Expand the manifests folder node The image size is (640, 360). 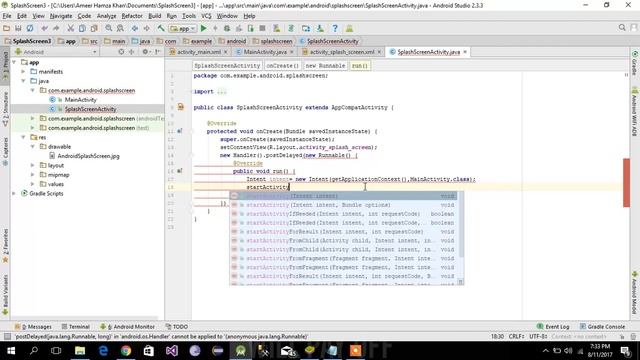click(23, 71)
